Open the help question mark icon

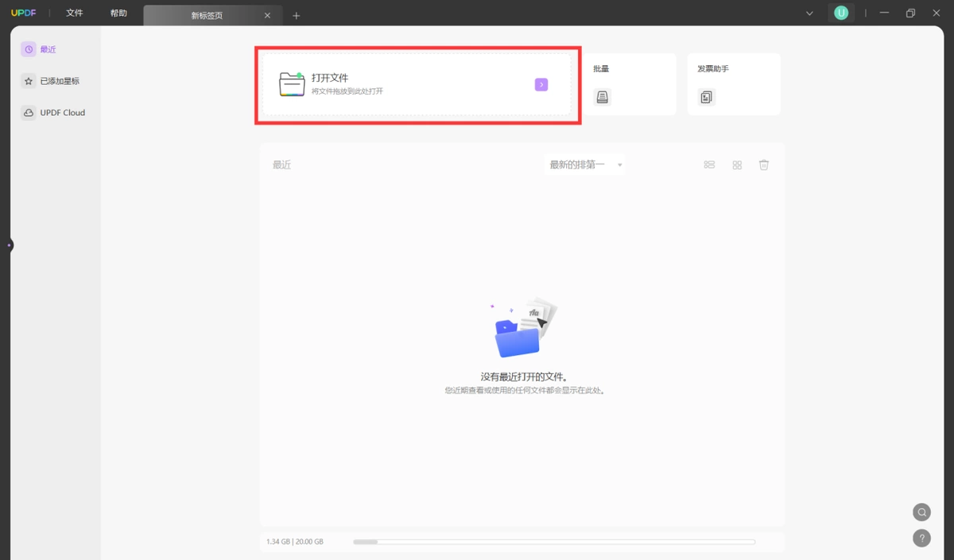[921, 538]
